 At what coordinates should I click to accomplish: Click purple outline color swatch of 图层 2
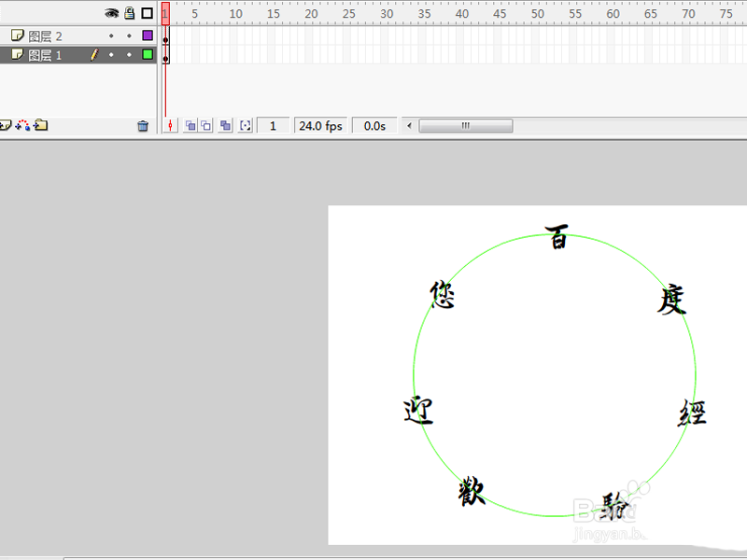pos(148,35)
